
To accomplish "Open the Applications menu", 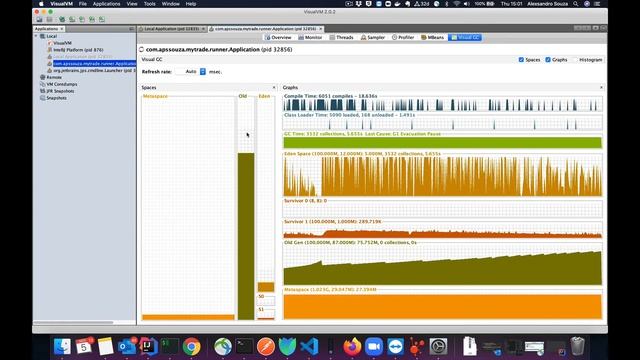I will coord(107,4).
